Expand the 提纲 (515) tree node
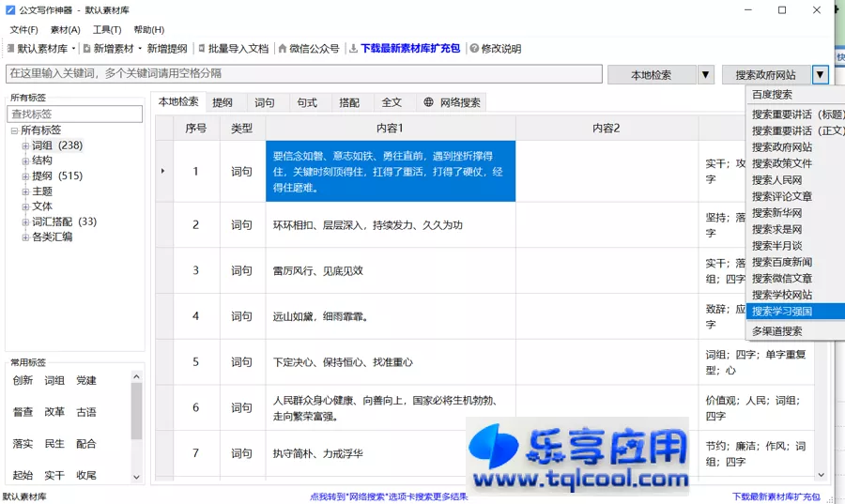Image resolution: width=845 pixels, height=504 pixels. coord(25,176)
